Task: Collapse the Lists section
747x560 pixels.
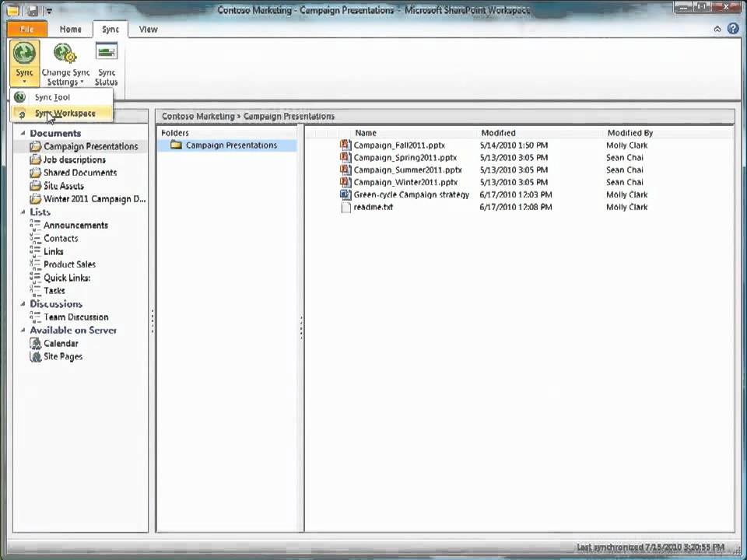Action: [x=23, y=212]
